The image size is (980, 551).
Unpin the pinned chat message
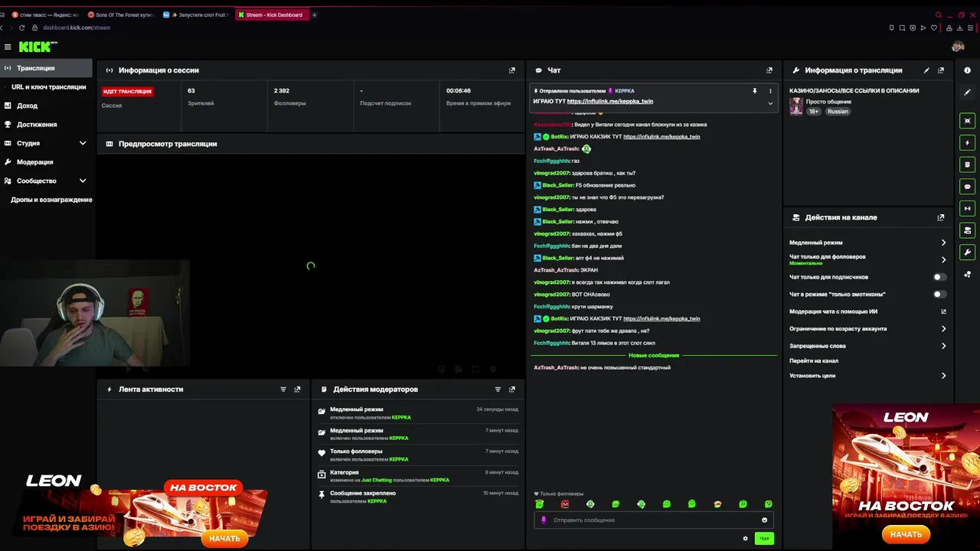754,91
